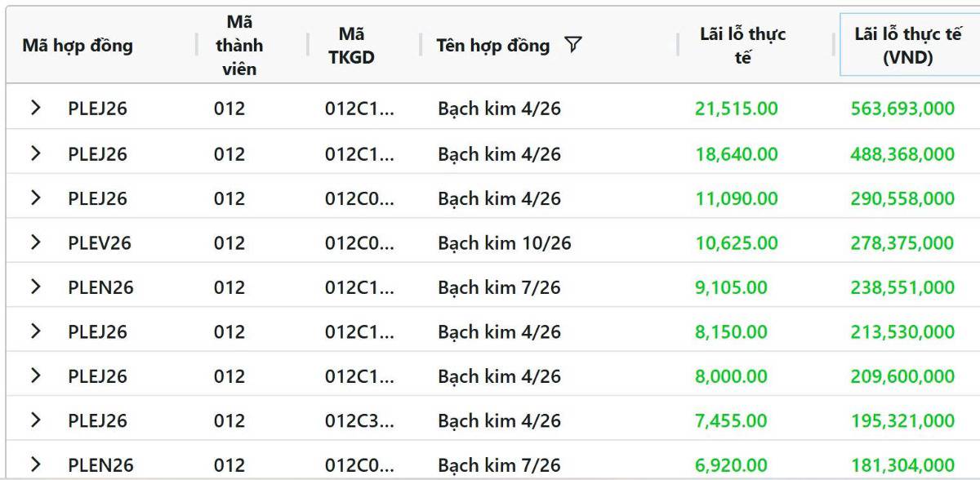
Task: Select the 9,105.00 profit value
Action: pyautogui.click(x=732, y=287)
